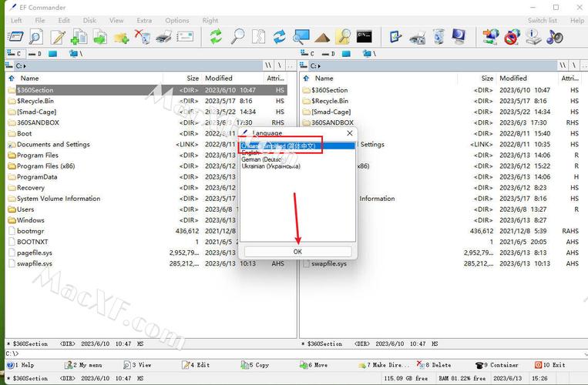Click the split file torn-page icon
This screenshot has width=588, height=385.
pos(258,37)
